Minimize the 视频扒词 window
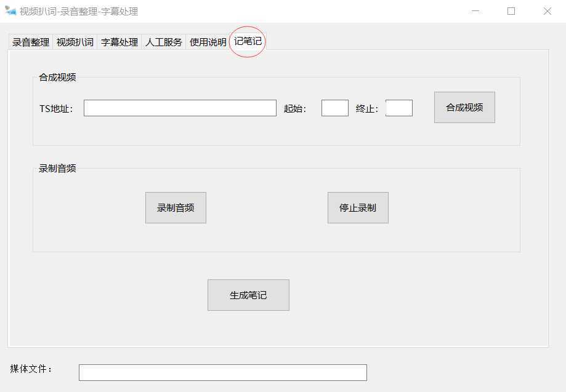566x392 pixels. [x=475, y=11]
